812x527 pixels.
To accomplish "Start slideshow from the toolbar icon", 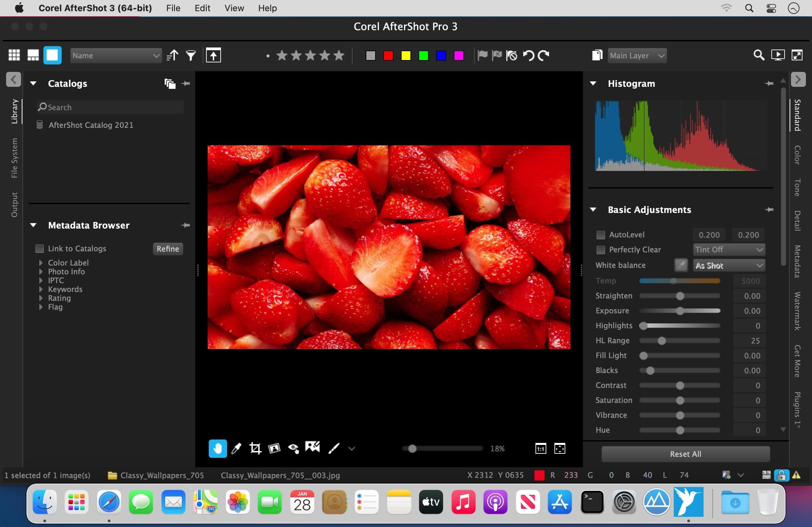I will click(x=778, y=55).
